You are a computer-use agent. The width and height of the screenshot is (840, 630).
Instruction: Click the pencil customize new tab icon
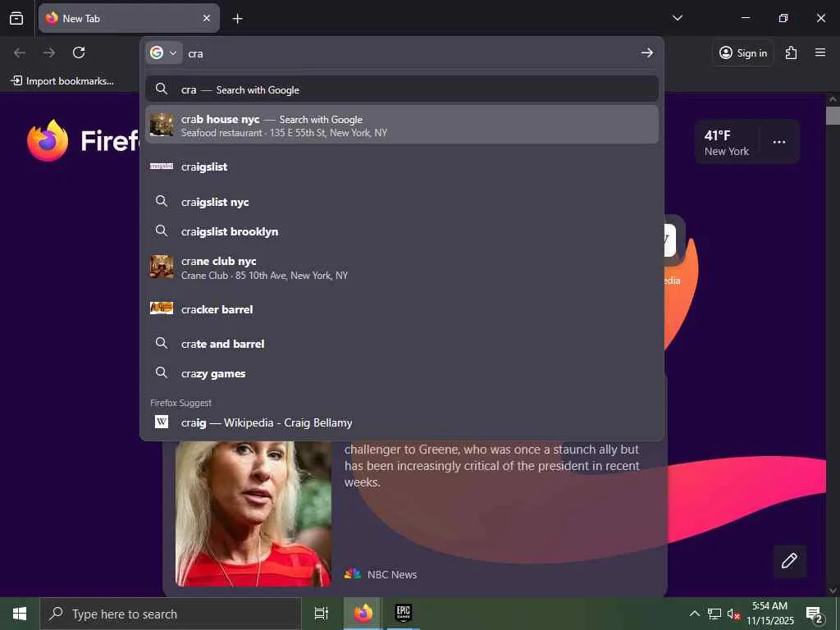point(789,561)
